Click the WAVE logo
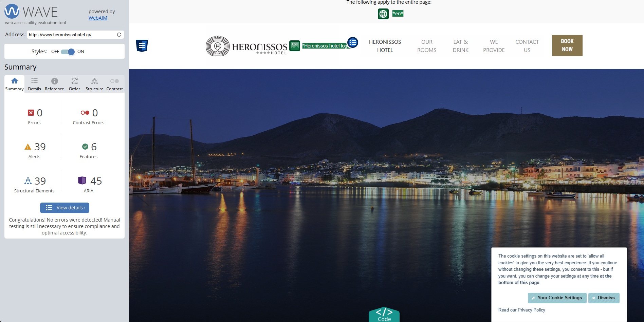This screenshot has height=322, width=644. click(31, 12)
